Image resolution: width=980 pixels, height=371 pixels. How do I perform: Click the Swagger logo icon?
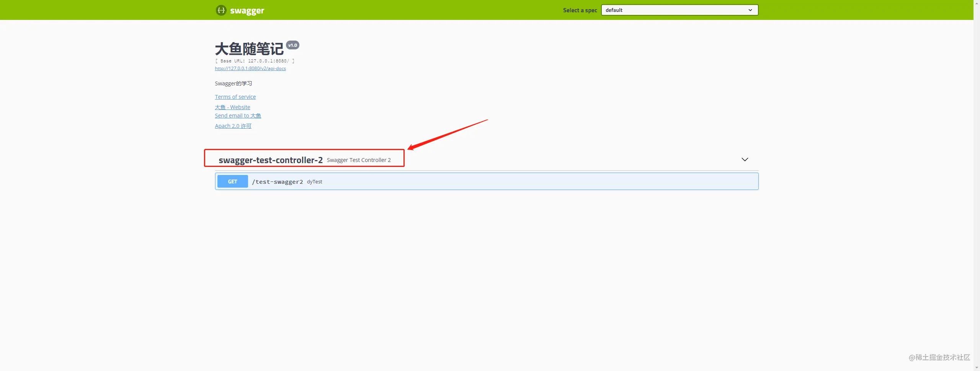point(221,10)
